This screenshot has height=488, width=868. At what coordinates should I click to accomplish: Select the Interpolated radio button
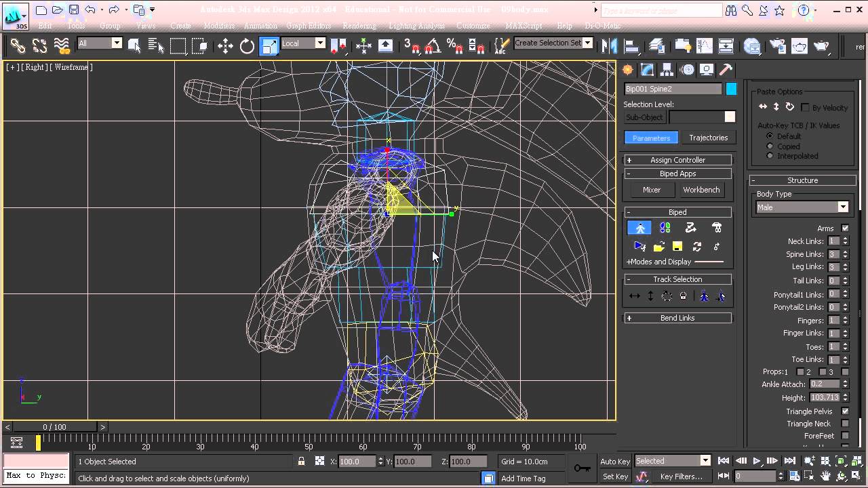(x=770, y=156)
